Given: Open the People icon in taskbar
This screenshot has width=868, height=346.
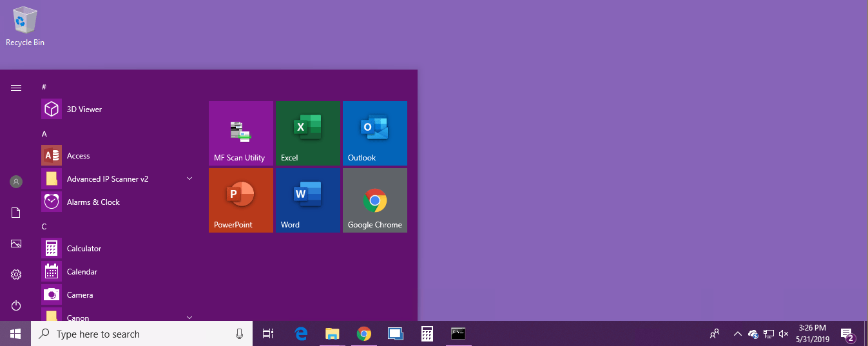Looking at the screenshot, I should click(715, 334).
